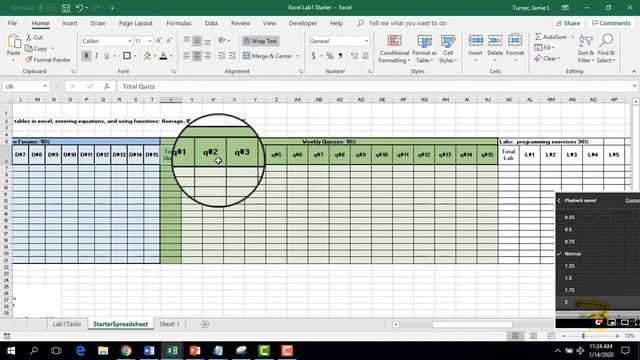
Task: Open Sort & Filter
Action: [585, 49]
